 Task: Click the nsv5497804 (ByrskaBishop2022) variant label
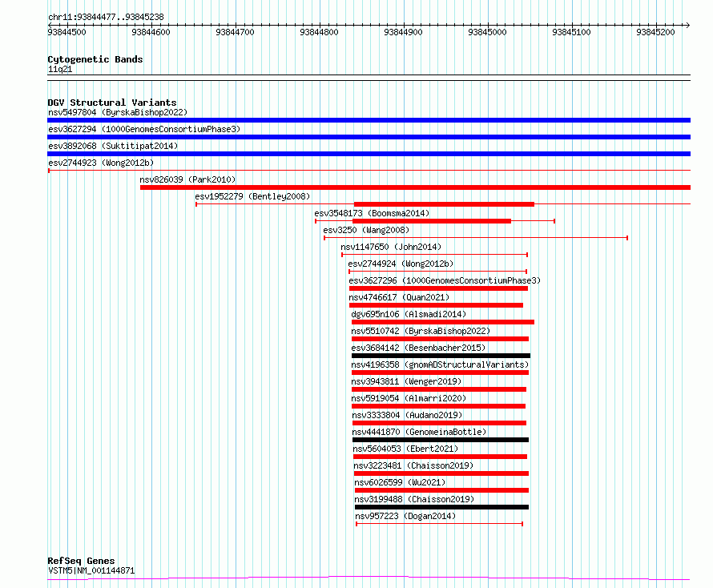[x=118, y=112]
